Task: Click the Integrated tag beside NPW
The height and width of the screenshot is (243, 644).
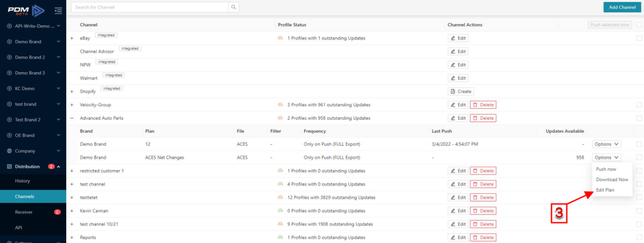Action: [106, 62]
